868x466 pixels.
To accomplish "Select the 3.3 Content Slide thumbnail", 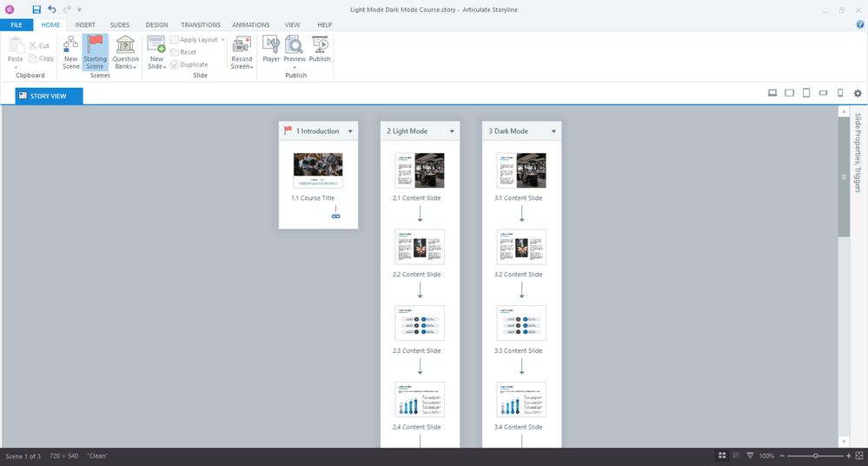I will click(x=521, y=323).
